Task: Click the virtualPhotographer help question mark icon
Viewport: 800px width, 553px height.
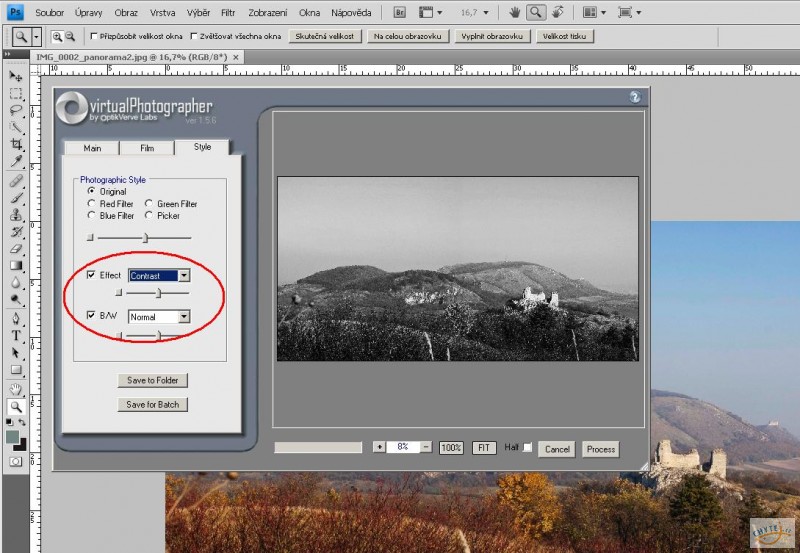Action: point(634,97)
